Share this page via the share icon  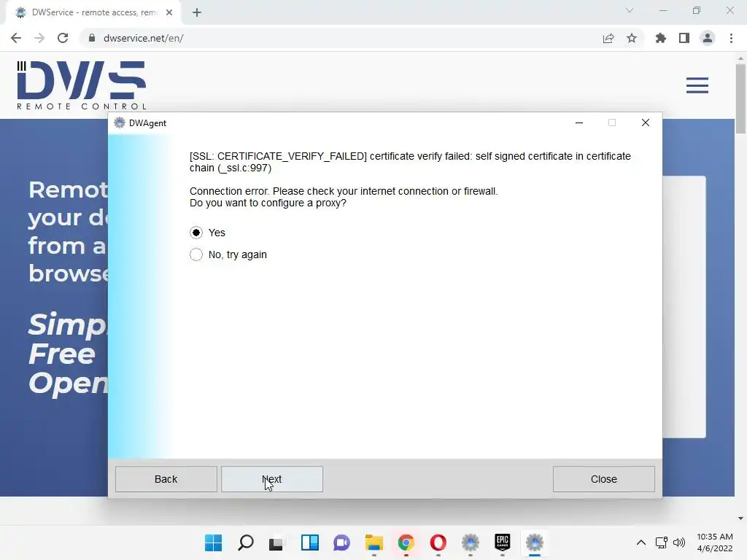point(608,38)
